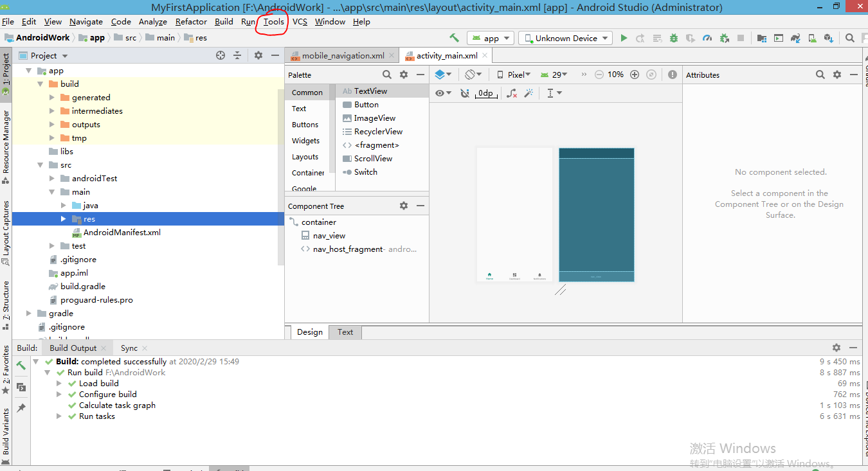Click Search Everywhere magnifier in main toolbar
The height and width of the screenshot is (471, 868).
(x=849, y=38)
